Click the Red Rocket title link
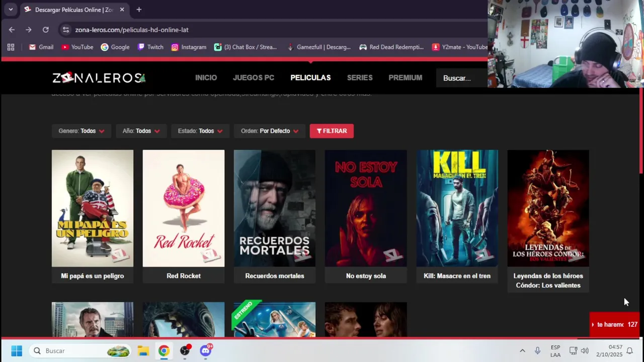 (184, 276)
